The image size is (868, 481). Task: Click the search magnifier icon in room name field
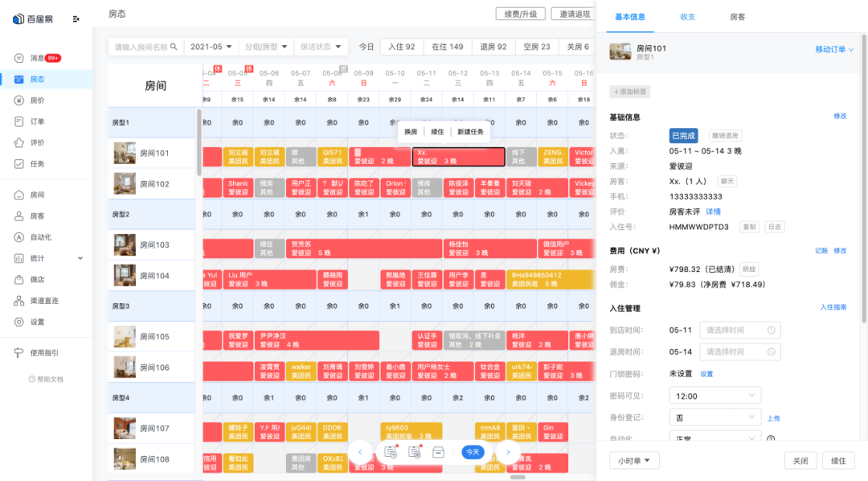pyautogui.click(x=174, y=47)
